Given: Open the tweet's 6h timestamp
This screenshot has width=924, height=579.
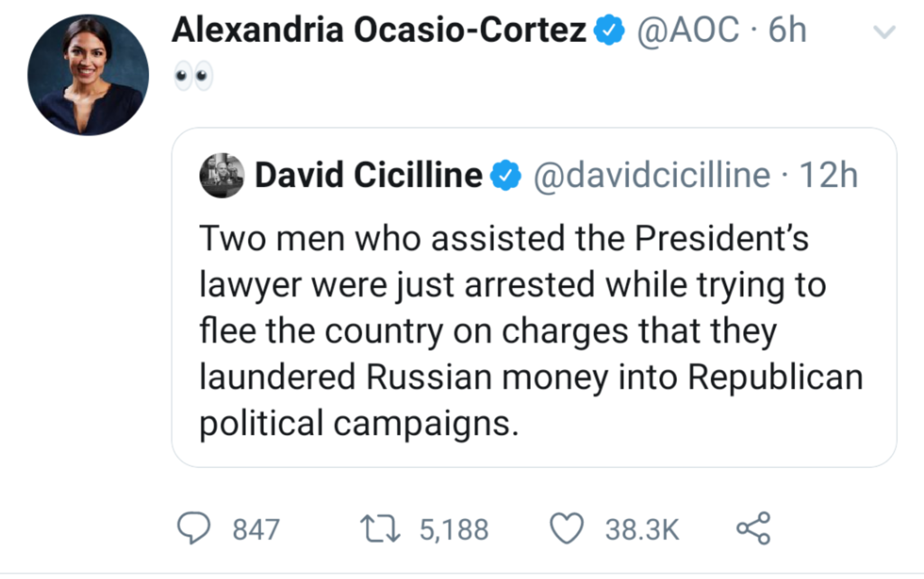Looking at the screenshot, I should click(x=787, y=30).
